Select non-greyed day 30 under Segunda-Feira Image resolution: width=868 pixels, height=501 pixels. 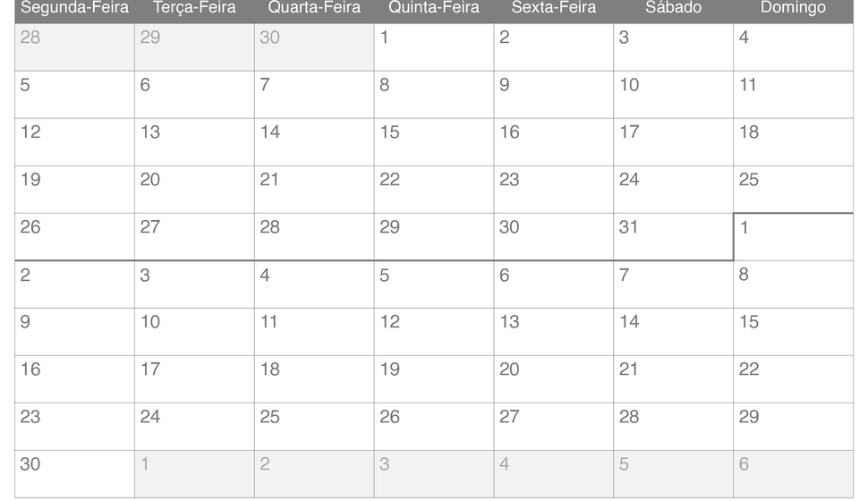coord(75,474)
